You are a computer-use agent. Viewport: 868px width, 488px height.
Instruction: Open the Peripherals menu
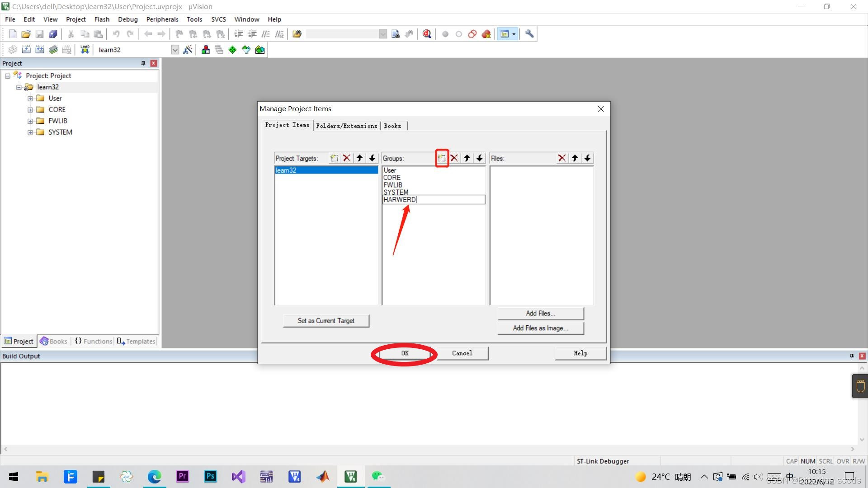click(x=162, y=19)
